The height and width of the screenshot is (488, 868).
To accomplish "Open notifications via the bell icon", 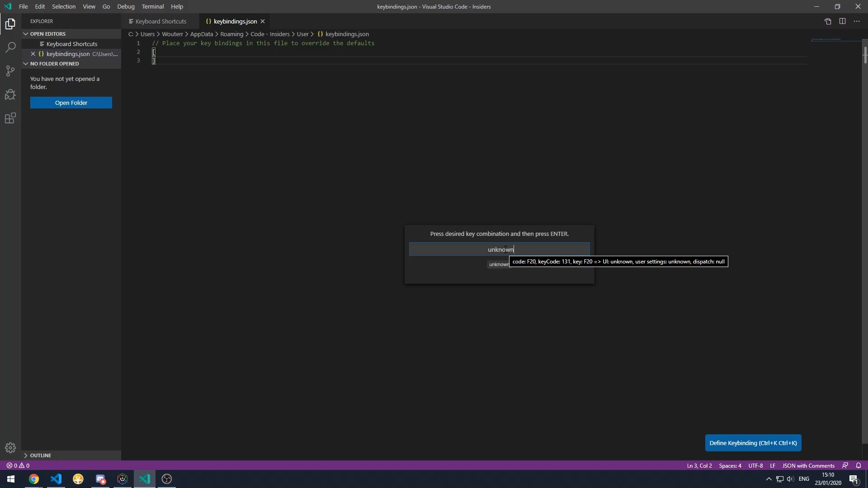I will [x=859, y=465].
